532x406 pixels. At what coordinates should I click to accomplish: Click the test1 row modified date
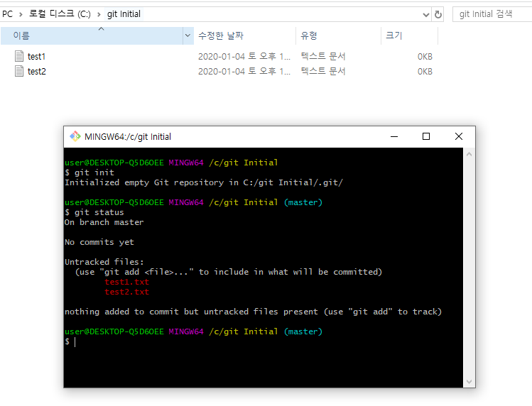point(244,56)
